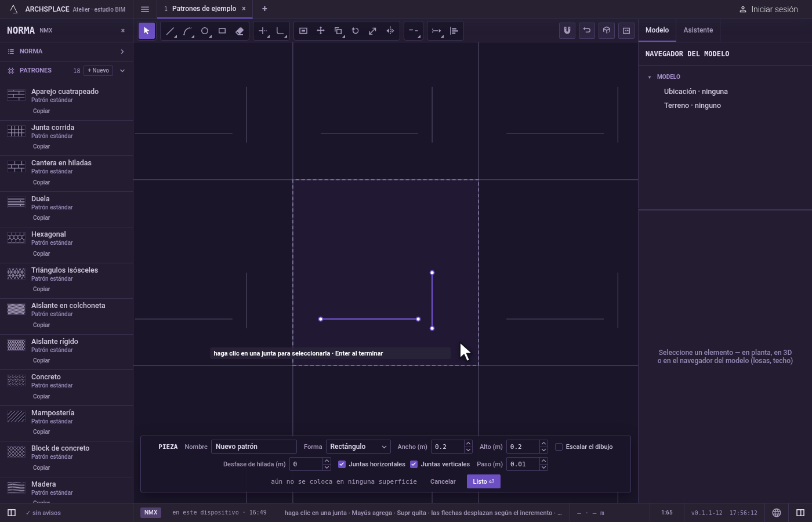The height and width of the screenshot is (522, 812).
Task: Select the arrow selection tool
Action: coord(147,31)
